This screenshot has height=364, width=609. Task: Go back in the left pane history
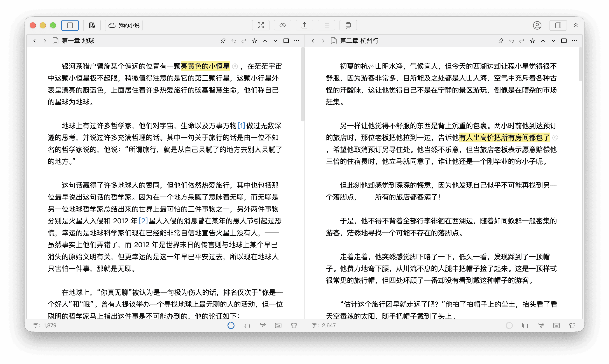coord(35,41)
